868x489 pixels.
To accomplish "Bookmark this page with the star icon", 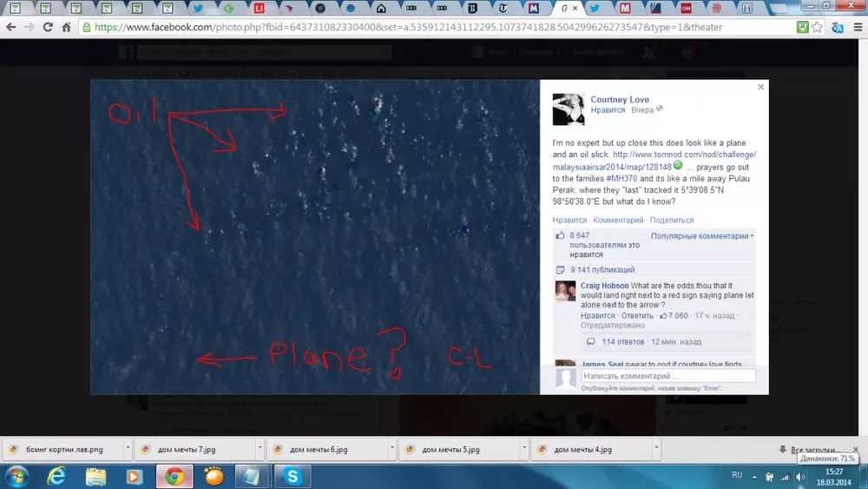I will coord(817,27).
